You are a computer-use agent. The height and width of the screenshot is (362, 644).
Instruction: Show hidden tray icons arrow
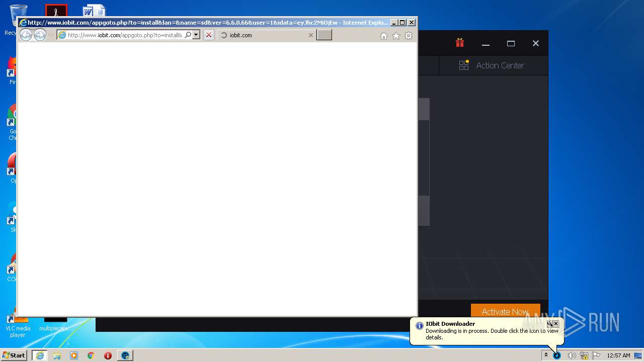tap(546, 355)
